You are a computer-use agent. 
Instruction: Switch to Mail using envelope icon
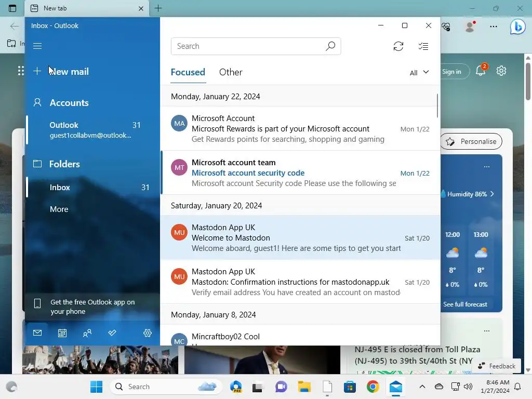(37, 333)
